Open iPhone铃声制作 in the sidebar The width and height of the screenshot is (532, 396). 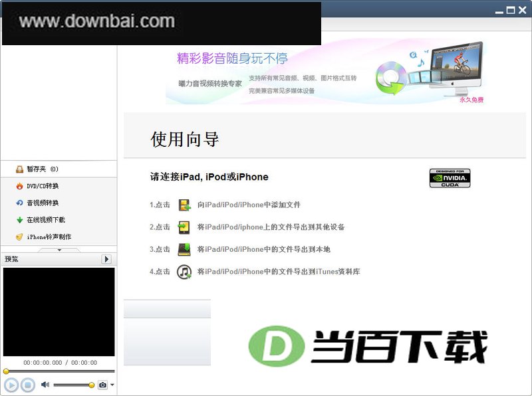click(59, 237)
